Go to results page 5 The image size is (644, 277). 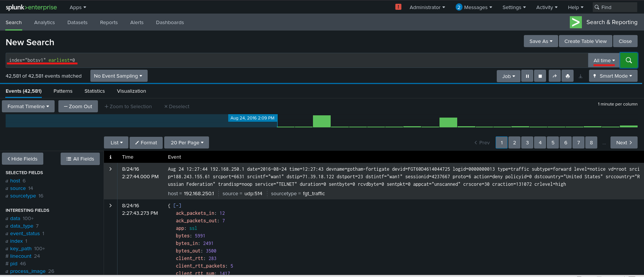tap(553, 142)
